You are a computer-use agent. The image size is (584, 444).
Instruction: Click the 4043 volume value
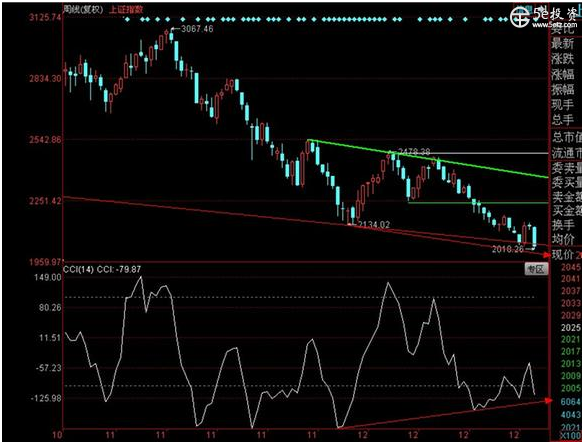571,415
